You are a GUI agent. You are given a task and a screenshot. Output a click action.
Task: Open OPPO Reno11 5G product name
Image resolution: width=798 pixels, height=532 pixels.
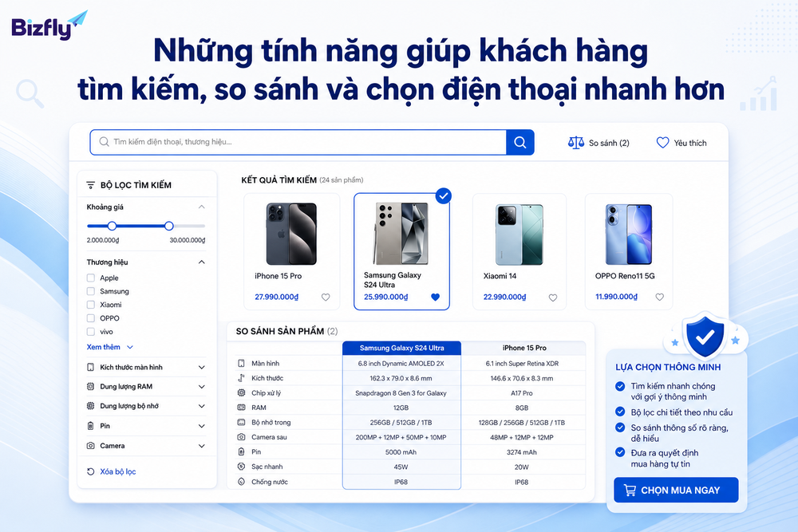625,276
